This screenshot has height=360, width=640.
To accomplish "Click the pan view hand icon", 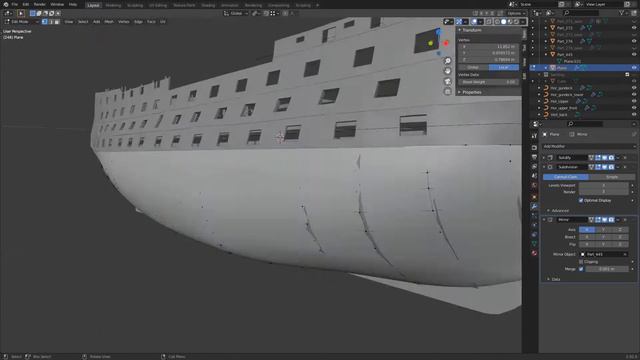I will click(448, 71).
